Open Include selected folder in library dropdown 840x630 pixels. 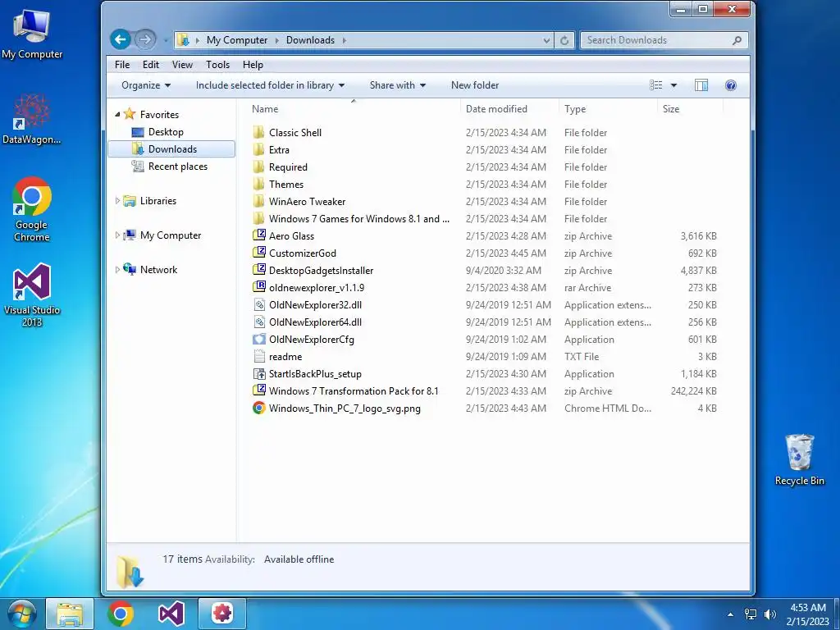270,85
